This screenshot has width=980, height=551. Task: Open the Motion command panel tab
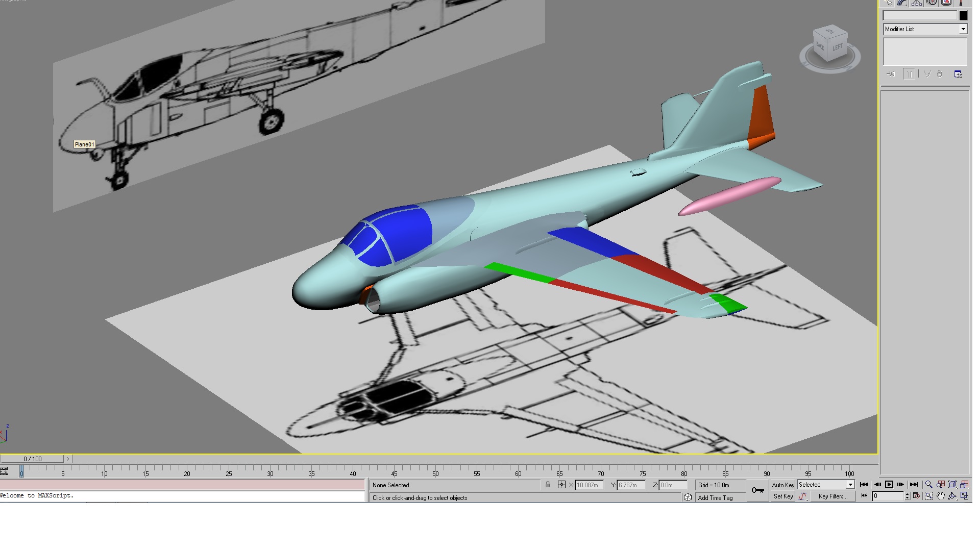click(x=932, y=3)
